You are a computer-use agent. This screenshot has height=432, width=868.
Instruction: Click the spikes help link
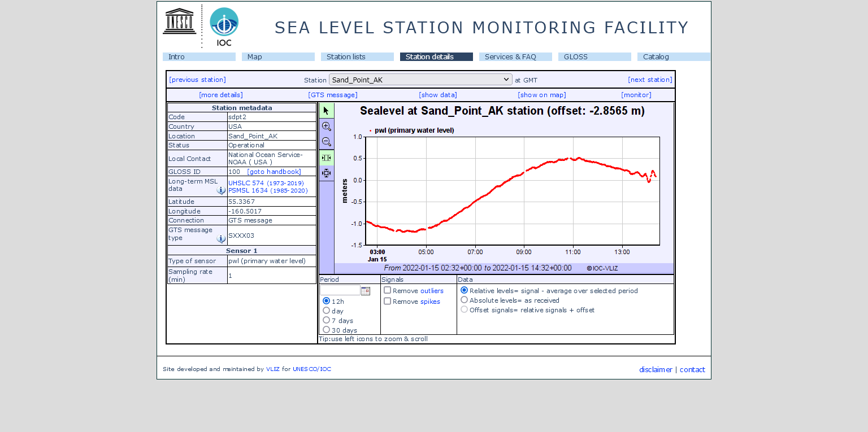(430, 302)
